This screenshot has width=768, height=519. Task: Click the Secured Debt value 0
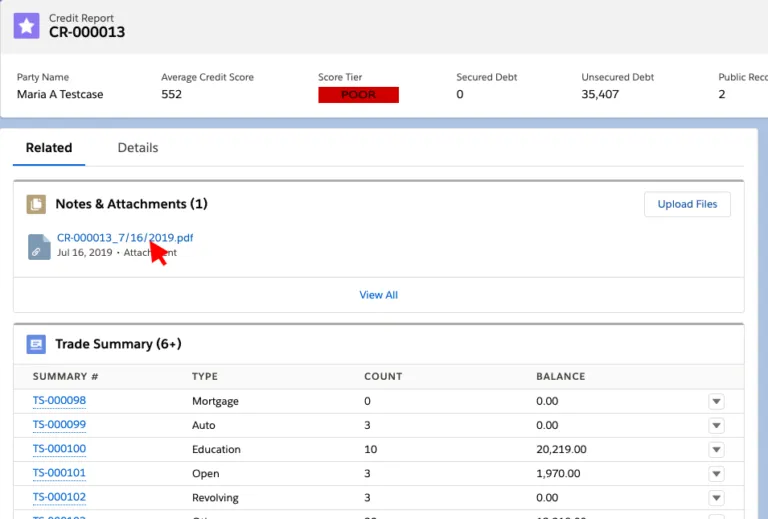(x=460, y=94)
